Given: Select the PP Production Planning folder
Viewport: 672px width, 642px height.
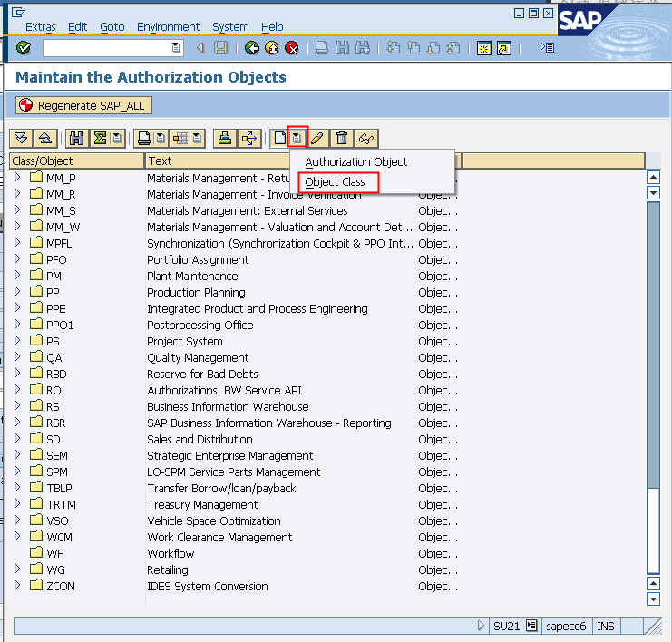Looking at the screenshot, I should (36, 292).
